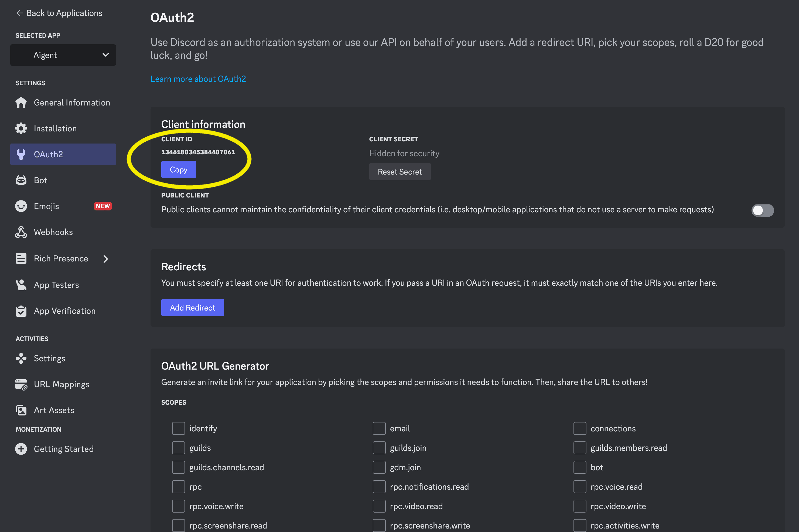
Task: Click the Art Assets image icon
Action: (x=21, y=410)
